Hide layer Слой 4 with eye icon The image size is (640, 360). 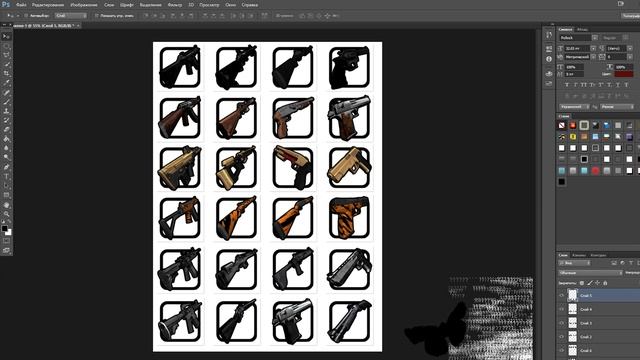tap(562, 309)
